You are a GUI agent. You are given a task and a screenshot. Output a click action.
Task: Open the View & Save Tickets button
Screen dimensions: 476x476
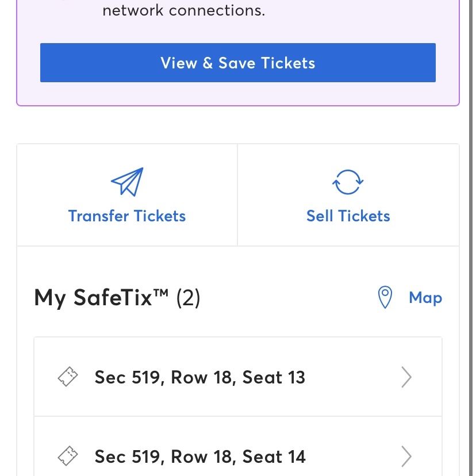click(237, 63)
